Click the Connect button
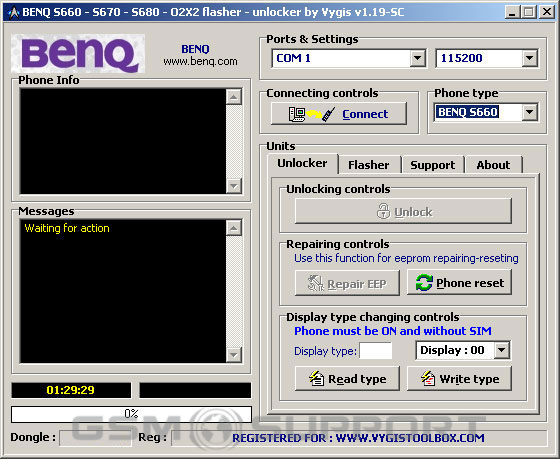 point(339,114)
